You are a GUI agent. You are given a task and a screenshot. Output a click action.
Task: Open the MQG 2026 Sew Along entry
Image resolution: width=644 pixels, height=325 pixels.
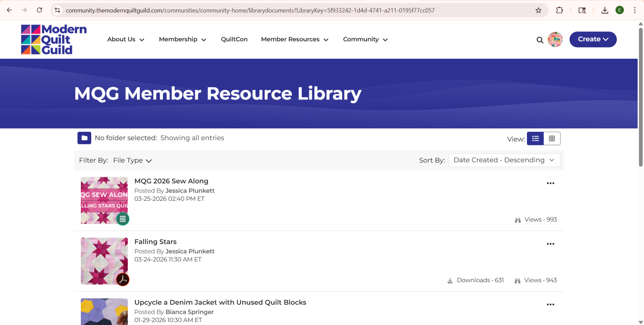(171, 181)
